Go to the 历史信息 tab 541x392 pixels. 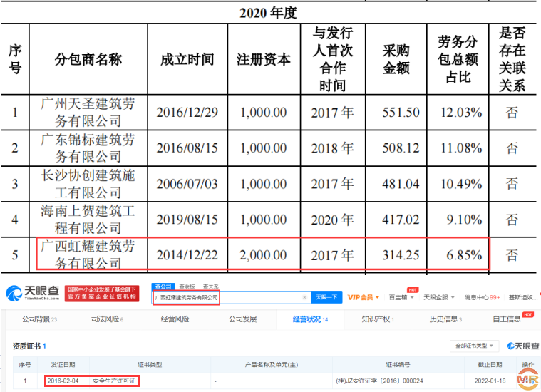click(x=445, y=319)
